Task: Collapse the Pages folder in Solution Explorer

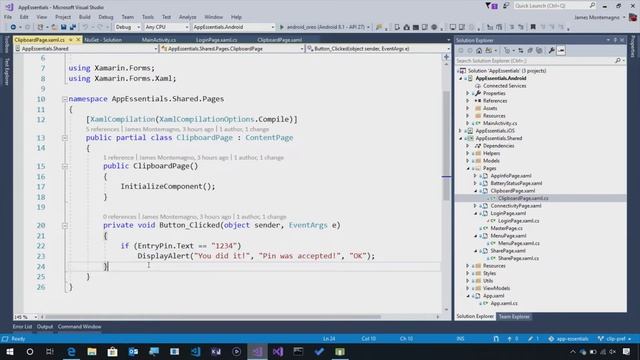Action: pos(468,168)
